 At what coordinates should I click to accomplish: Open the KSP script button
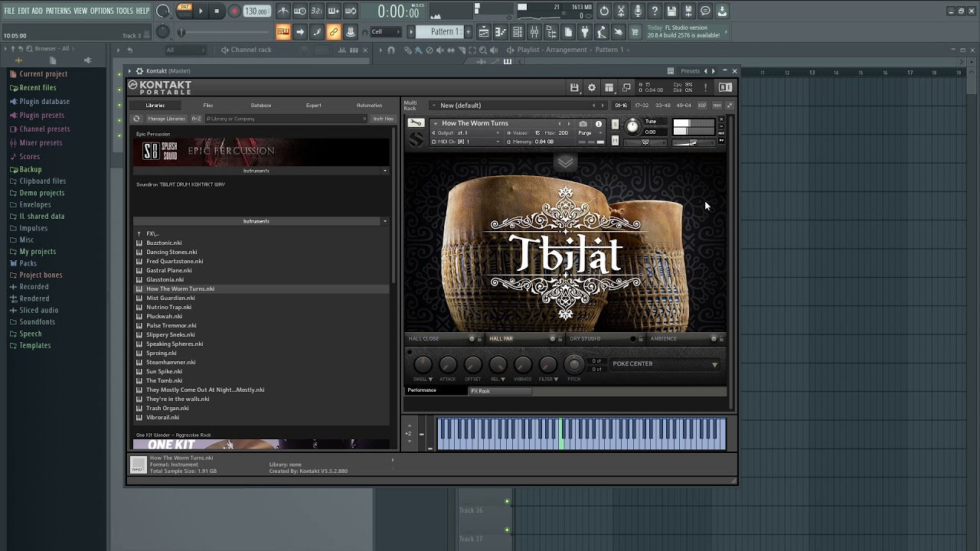coord(702,105)
